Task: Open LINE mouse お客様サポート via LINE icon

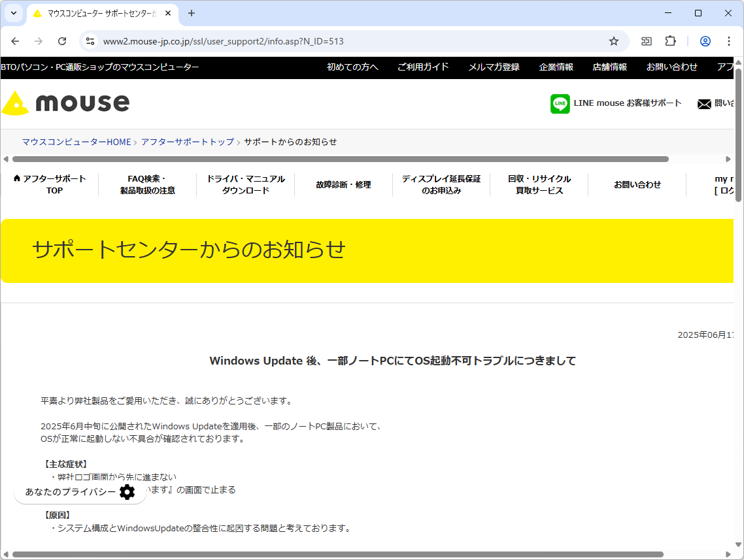Action: click(560, 103)
